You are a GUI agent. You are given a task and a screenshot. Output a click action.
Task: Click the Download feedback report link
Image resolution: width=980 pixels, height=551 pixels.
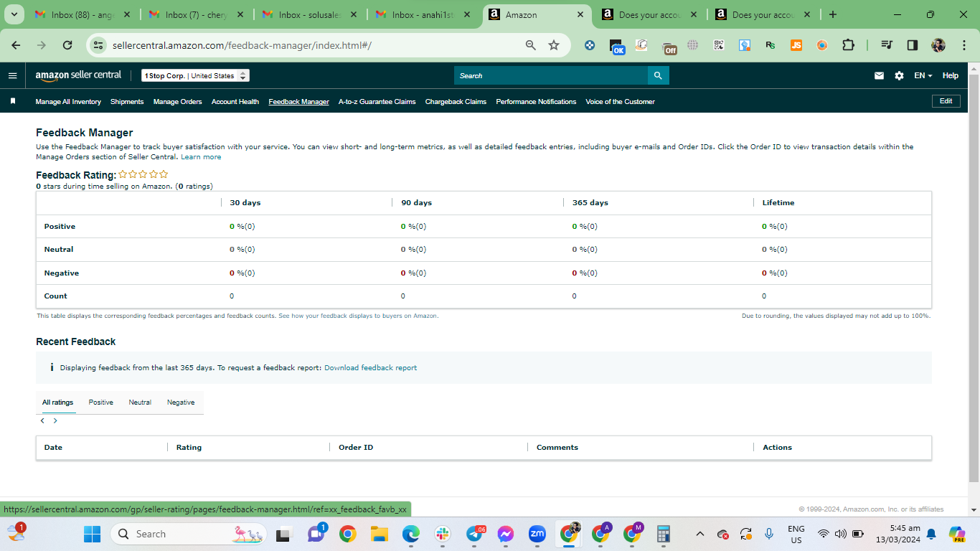pos(370,368)
